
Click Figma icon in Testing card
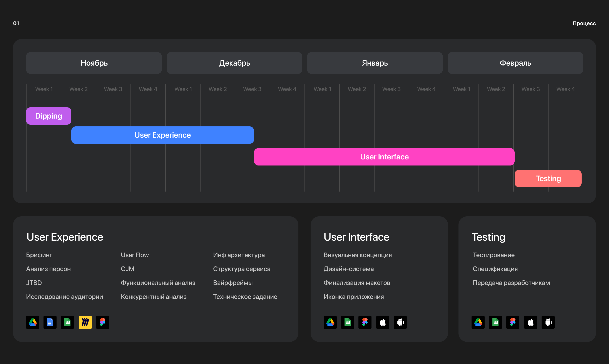click(x=513, y=322)
